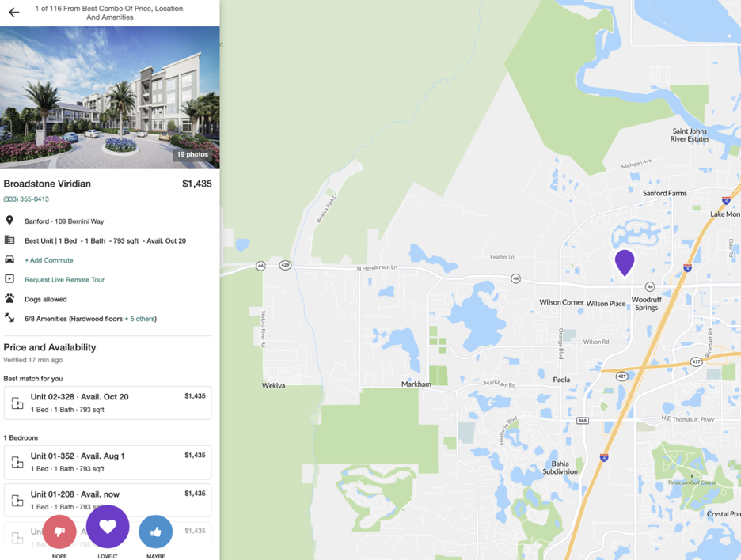
Task: Click the blue MAYBE thumbs-up button
Action: click(155, 532)
